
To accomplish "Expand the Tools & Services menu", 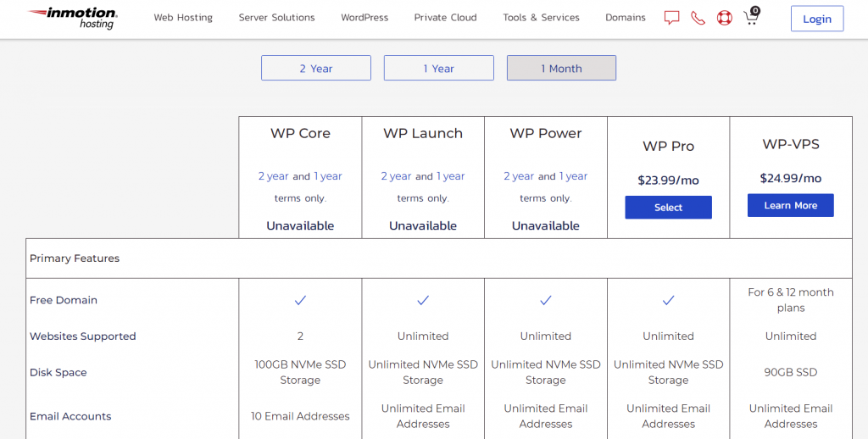I will coord(541,18).
